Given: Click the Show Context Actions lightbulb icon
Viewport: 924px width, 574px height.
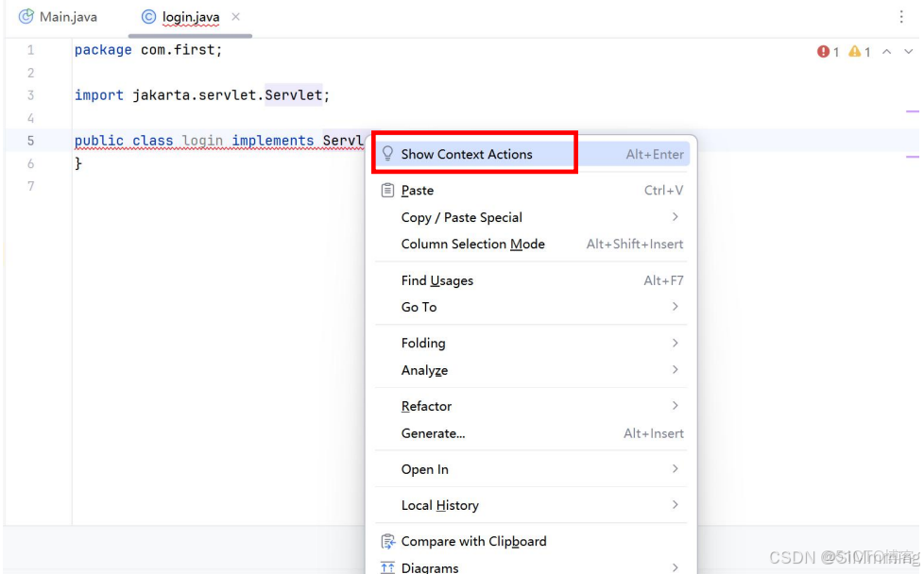Looking at the screenshot, I should [x=387, y=153].
